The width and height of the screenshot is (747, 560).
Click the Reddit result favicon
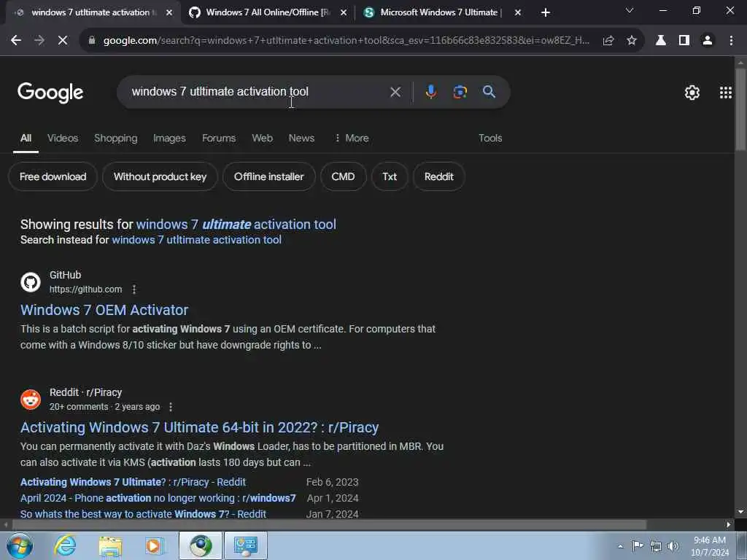(31, 400)
